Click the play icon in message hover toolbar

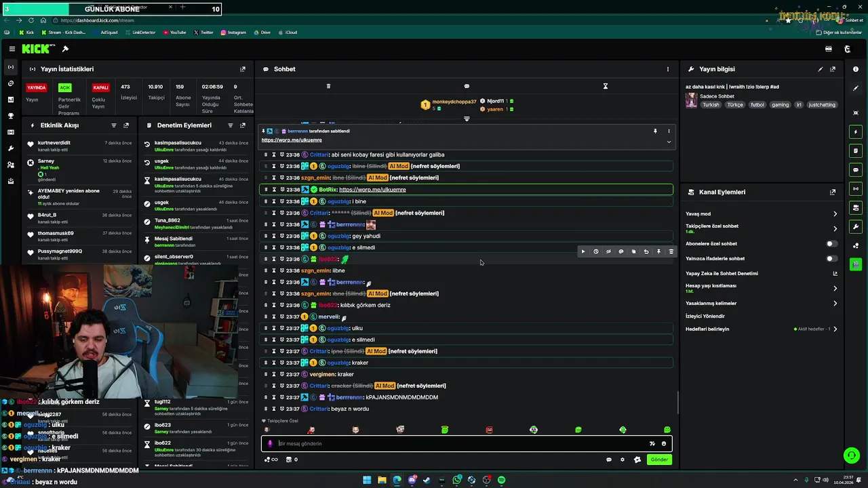pos(583,251)
